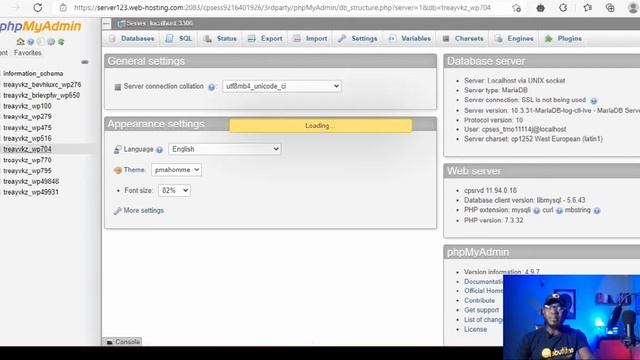The height and width of the screenshot is (360, 640).
Task: Select treayvkz_wp279 database
Action: 27,117
